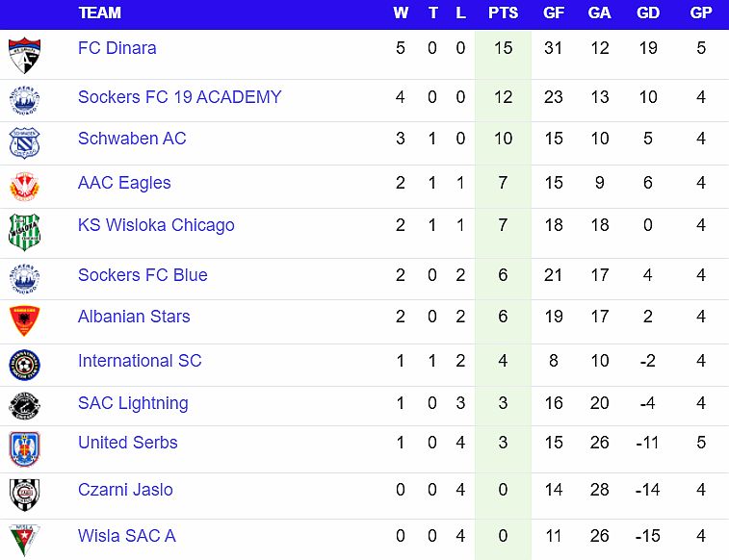The height and width of the screenshot is (560, 729).
Task: Click the GD column header
Action: [648, 13]
